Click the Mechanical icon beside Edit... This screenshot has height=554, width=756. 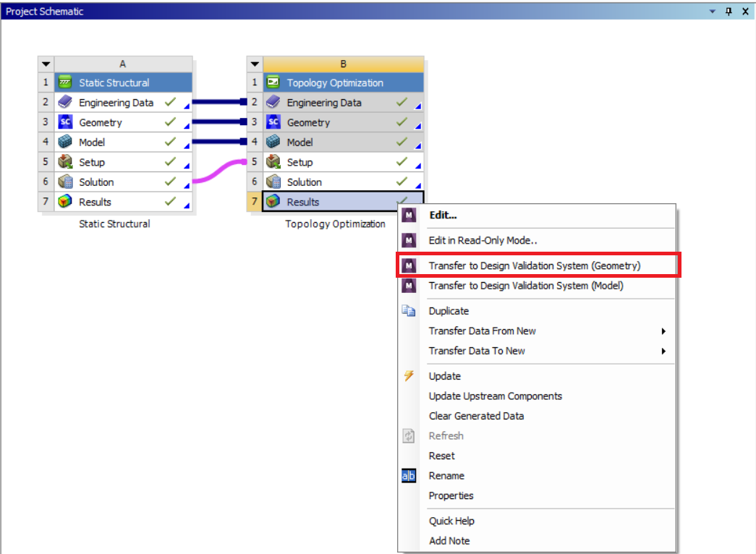[409, 215]
